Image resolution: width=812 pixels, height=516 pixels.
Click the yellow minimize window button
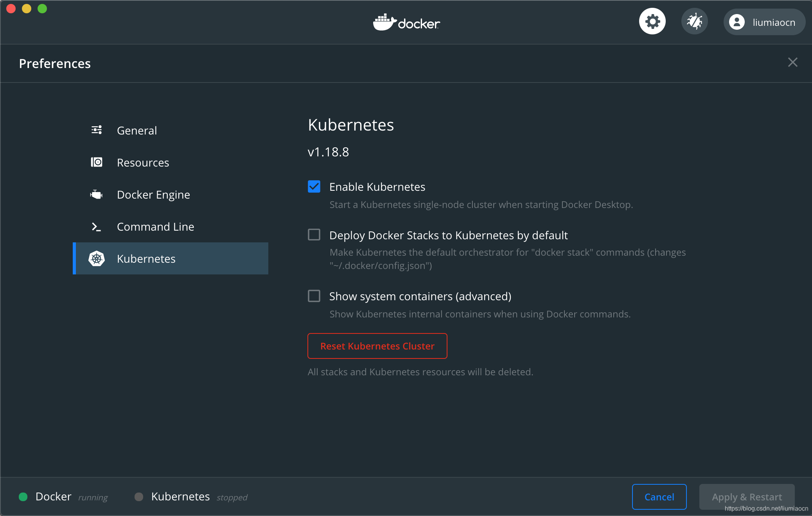(x=27, y=9)
